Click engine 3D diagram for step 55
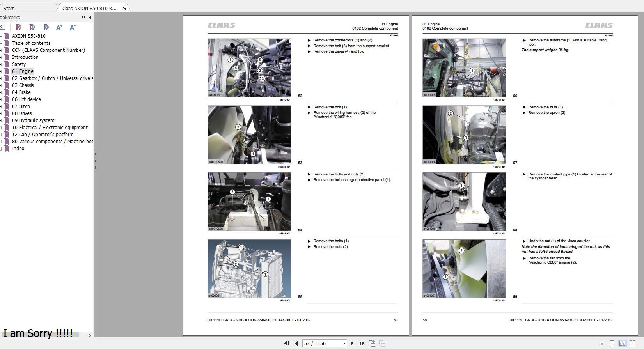The height and width of the screenshot is (349, 644). point(249,269)
